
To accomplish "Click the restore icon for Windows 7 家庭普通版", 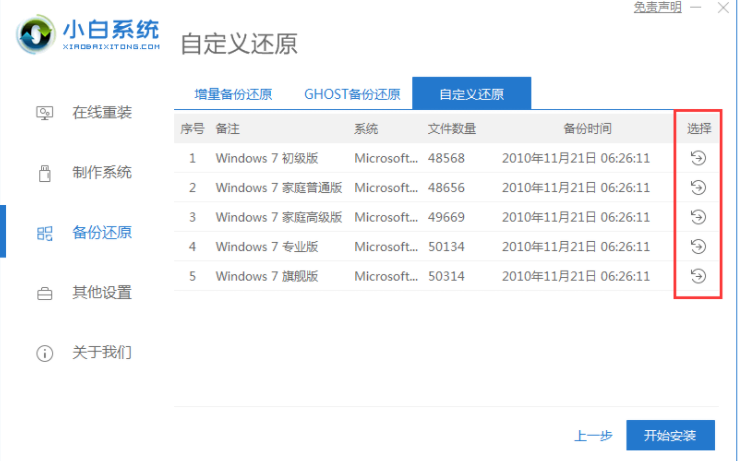I will (698, 187).
